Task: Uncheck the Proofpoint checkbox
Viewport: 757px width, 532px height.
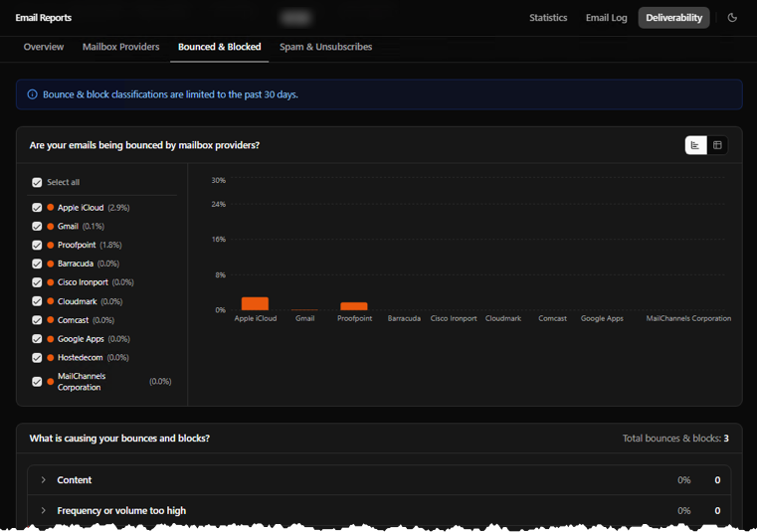Action: pos(37,246)
